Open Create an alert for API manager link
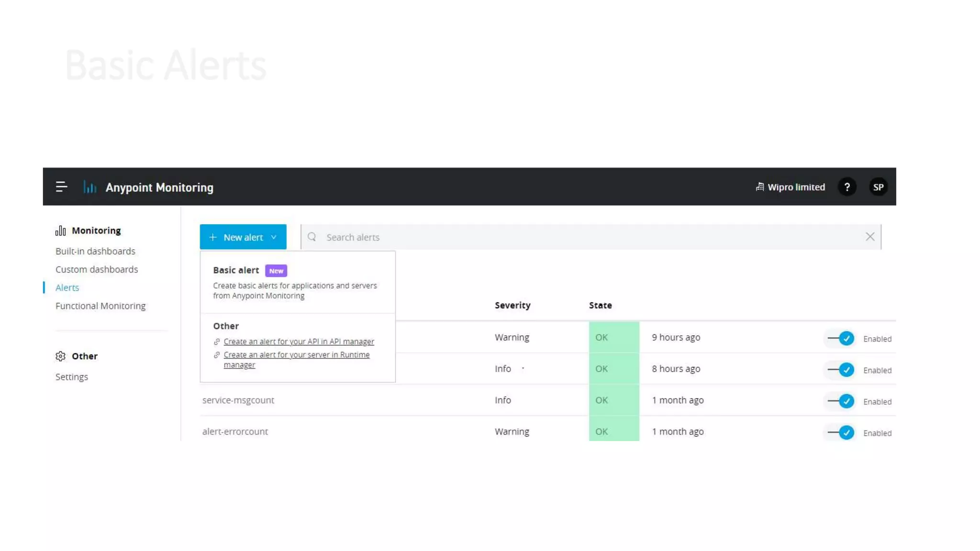The height and width of the screenshot is (551, 980). pyautogui.click(x=299, y=342)
